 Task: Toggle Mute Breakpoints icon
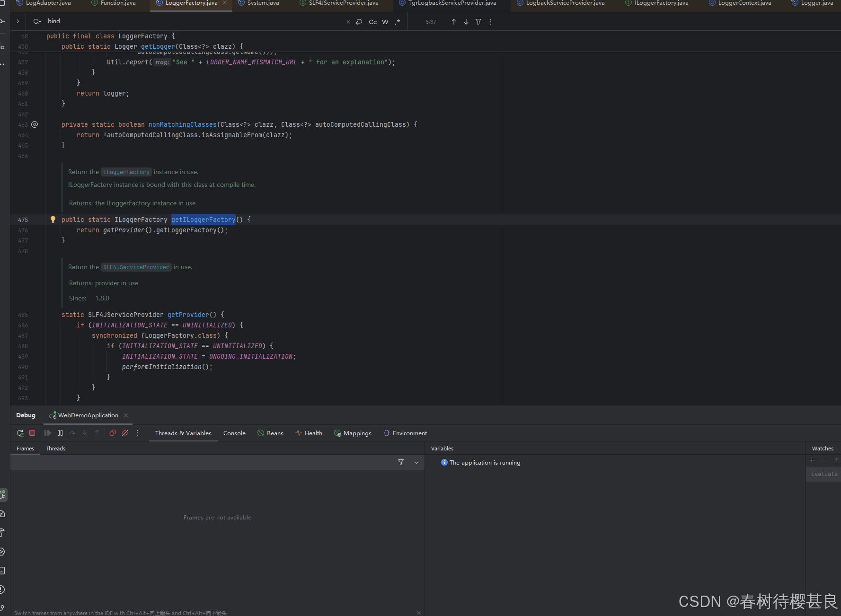point(125,433)
